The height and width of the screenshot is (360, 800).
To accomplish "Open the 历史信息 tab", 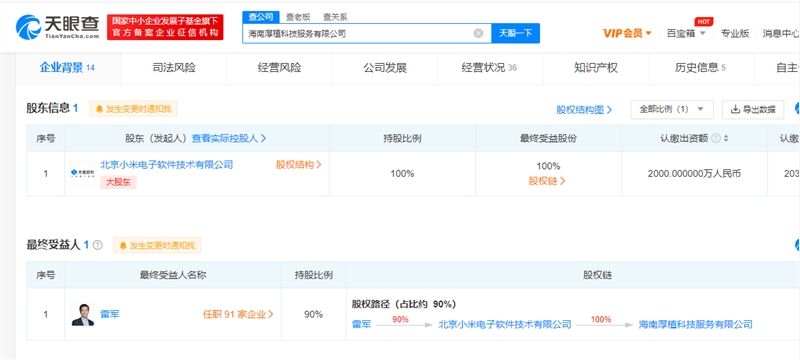I will click(x=701, y=68).
